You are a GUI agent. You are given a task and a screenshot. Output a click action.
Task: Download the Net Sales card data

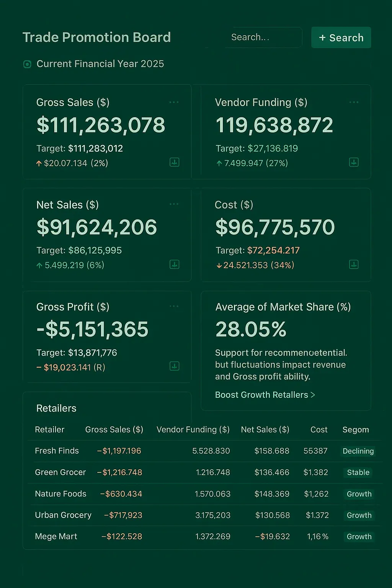175,265
